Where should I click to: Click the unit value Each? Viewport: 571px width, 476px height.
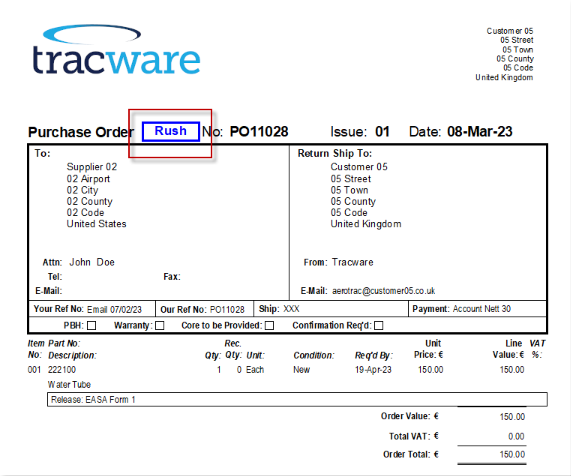[255, 370]
